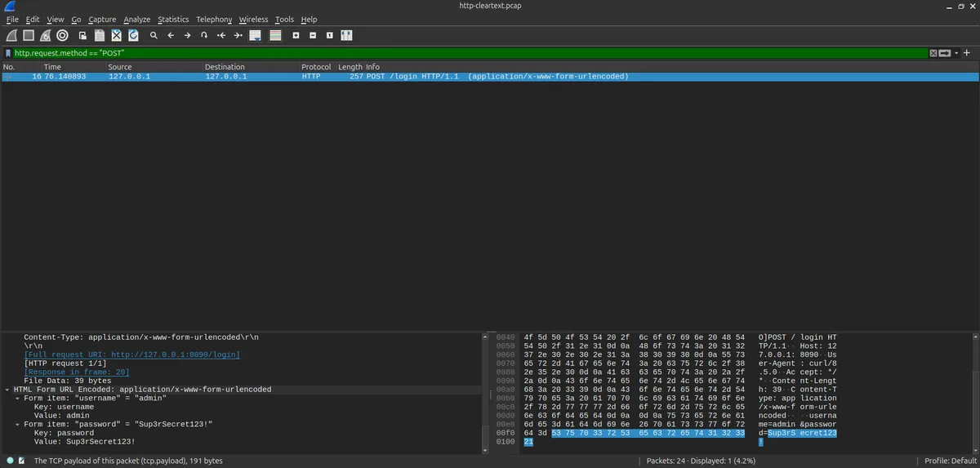The image size is (980, 468).
Task: Toggle packet colorization using coloring rules
Action: 275,35
